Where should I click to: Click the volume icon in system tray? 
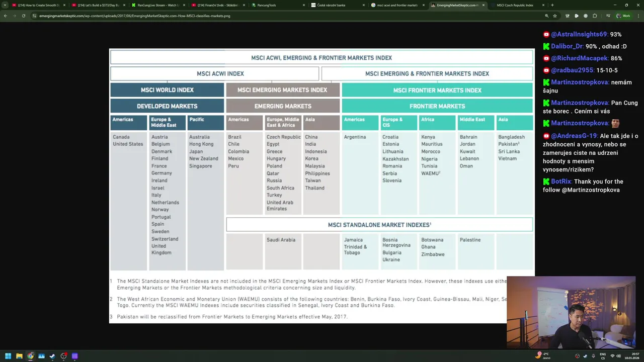point(618,356)
